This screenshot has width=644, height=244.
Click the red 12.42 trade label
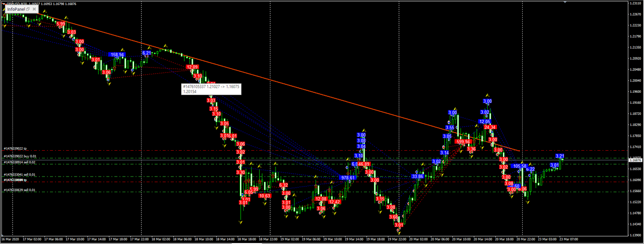coord(335,202)
